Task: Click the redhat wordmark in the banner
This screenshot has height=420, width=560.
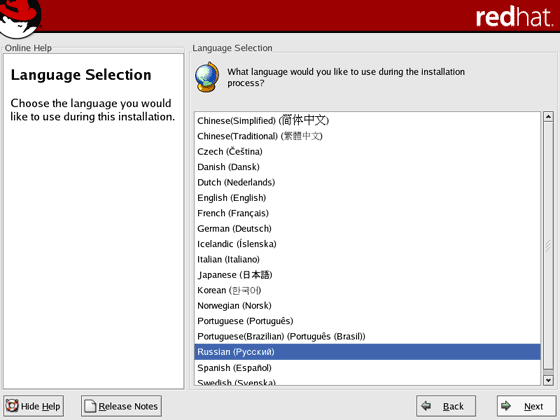Action: (514, 16)
